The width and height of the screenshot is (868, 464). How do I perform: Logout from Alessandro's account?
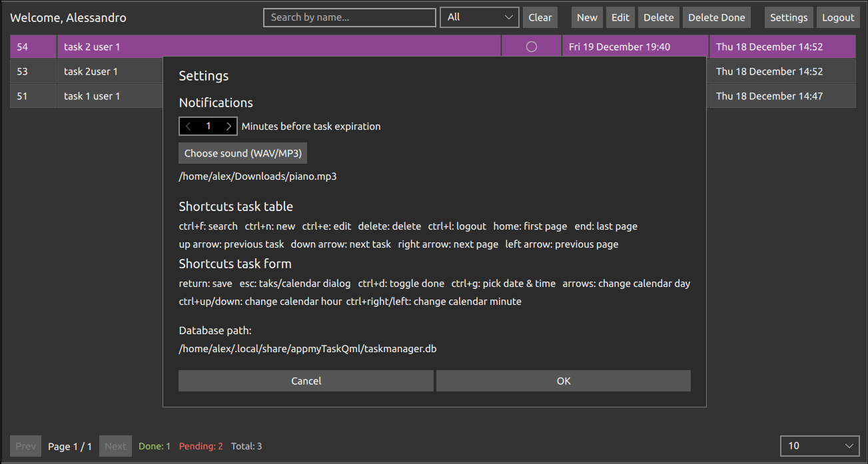point(837,17)
